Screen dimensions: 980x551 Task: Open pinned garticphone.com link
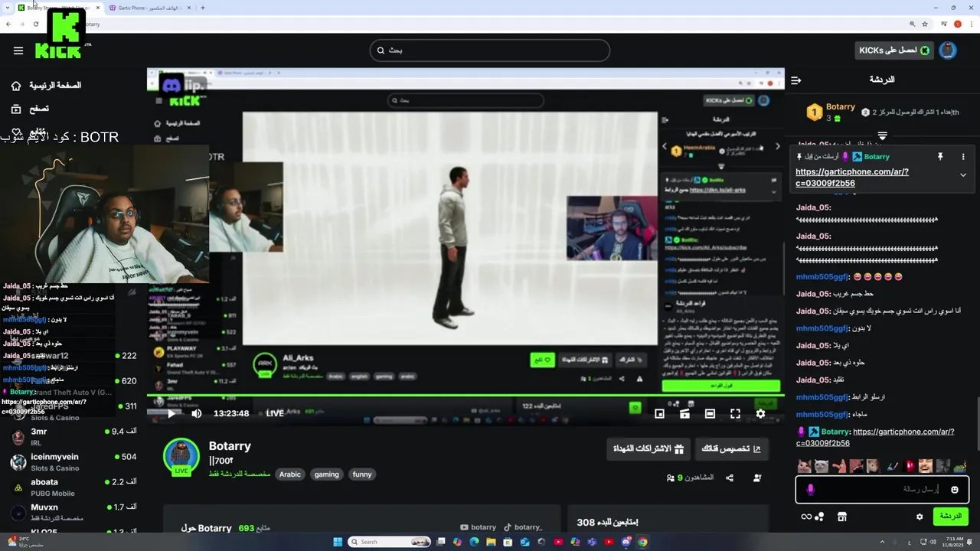852,178
